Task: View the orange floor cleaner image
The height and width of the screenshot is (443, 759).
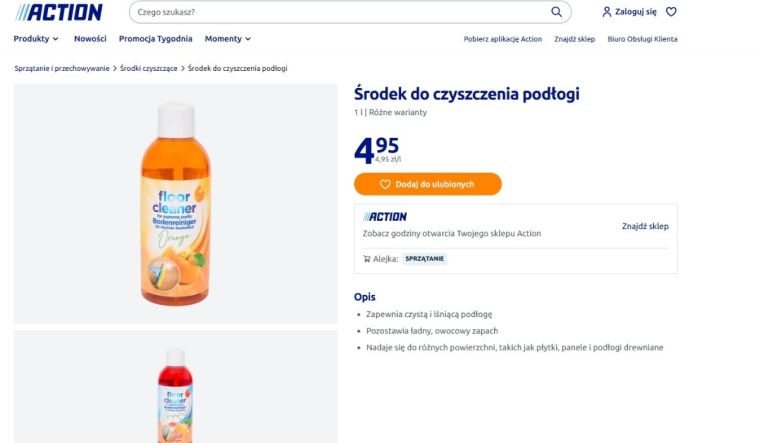Action: coord(175,203)
